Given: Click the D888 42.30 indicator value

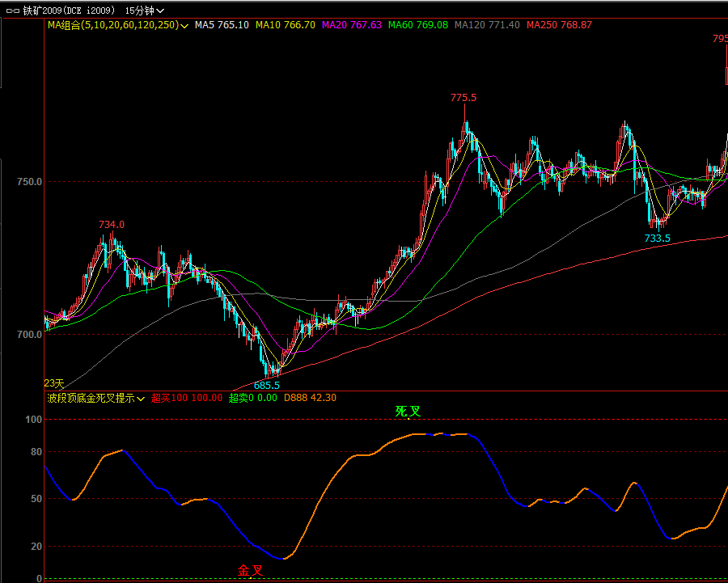Looking at the screenshot, I should point(310,398).
